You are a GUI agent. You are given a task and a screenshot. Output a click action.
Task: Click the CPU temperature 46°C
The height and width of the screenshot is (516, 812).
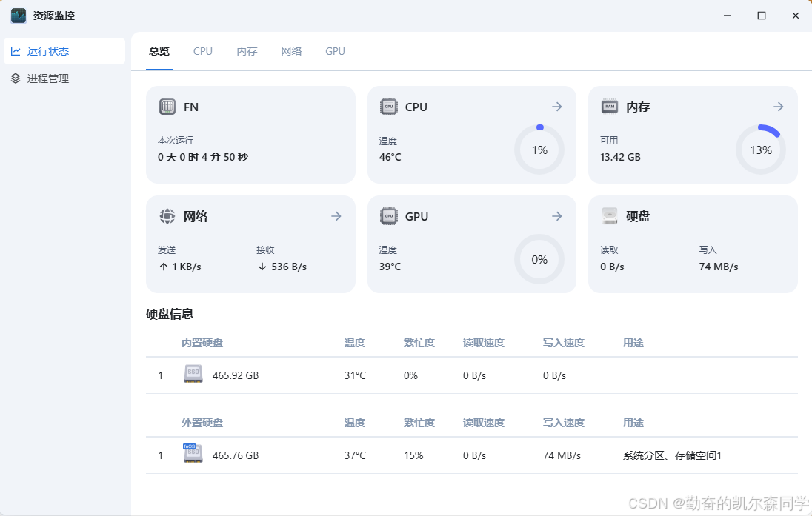pyautogui.click(x=390, y=157)
